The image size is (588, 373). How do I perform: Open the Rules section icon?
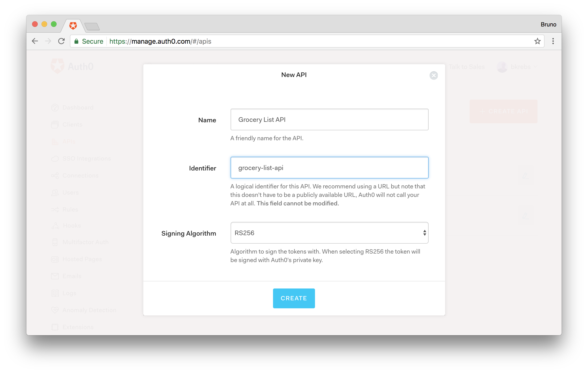(x=55, y=209)
